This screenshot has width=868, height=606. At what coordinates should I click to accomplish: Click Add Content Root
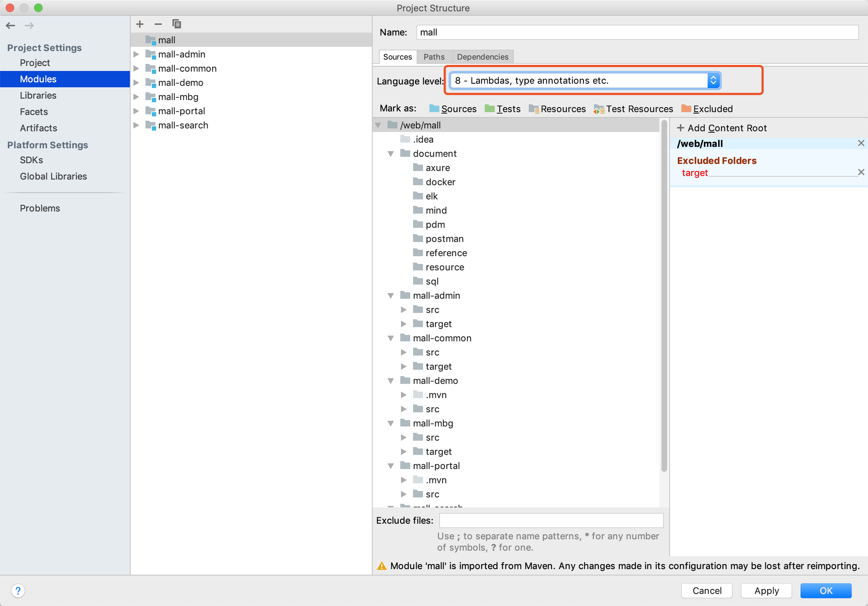(x=721, y=128)
